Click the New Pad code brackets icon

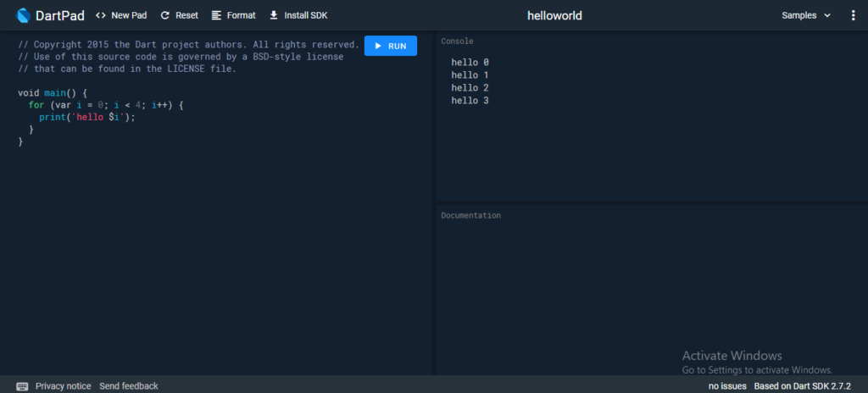(101, 15)
